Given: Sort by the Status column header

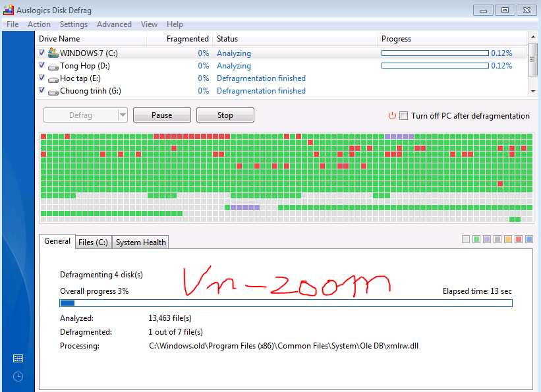Looking at the screenshot, I should click(x=295, y=39).
